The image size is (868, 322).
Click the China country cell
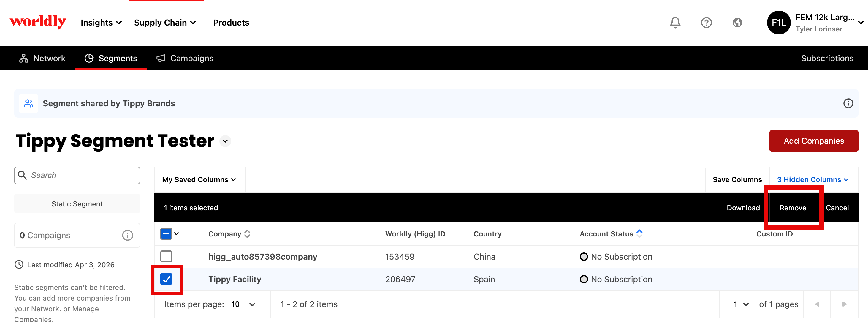pyautogui.click(x=484, y=257)
